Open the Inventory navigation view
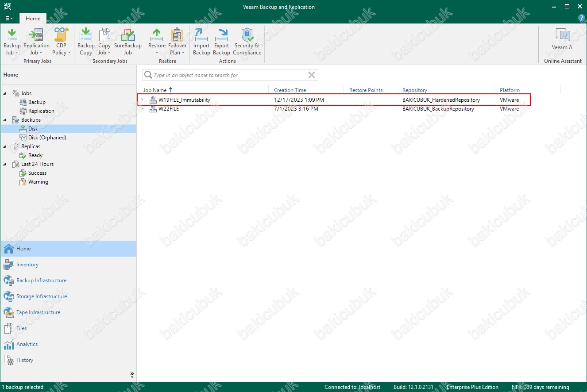Viewport: 587px width, 392px height. pyautogui.click(x=68, y=265)
